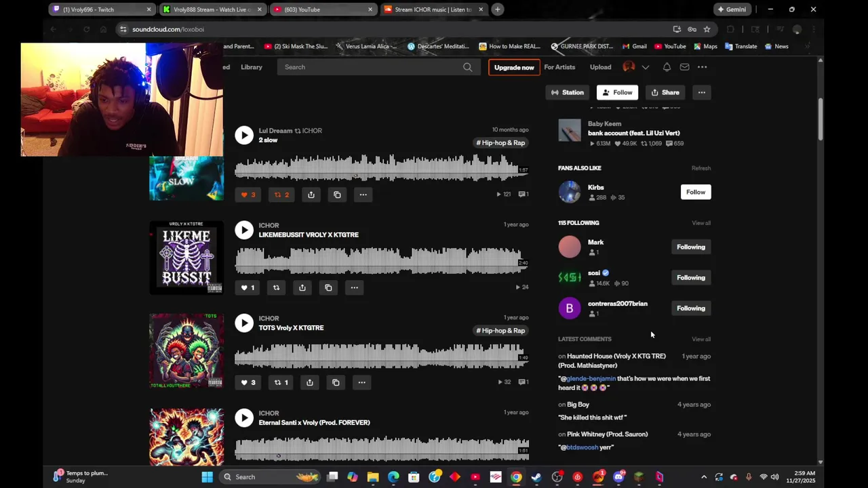Repost the TOTS Vroly X KTGTRE track
This screenshot has height=488, width=868.
pyautogui.click(x=281, y=382)
